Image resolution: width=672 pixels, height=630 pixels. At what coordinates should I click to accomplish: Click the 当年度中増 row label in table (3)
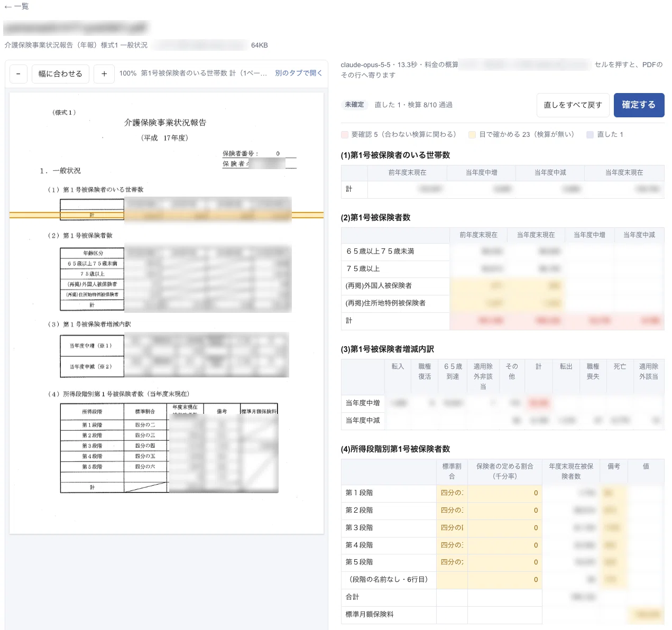[363, 403]
